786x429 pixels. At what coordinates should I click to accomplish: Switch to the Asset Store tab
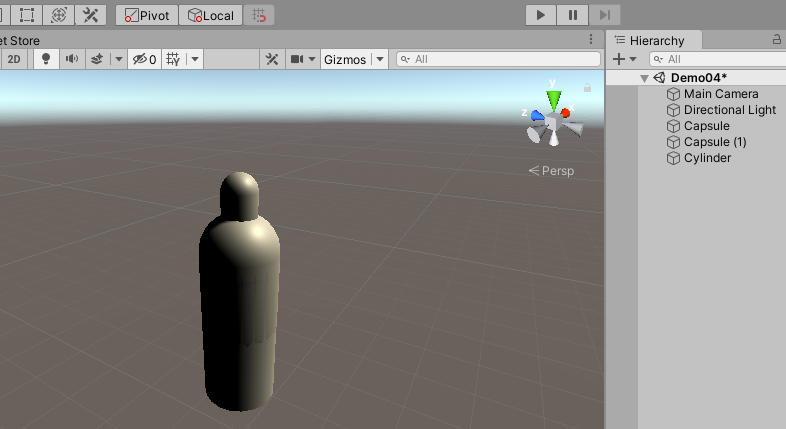pyautogui.click(x=20, y=41)
